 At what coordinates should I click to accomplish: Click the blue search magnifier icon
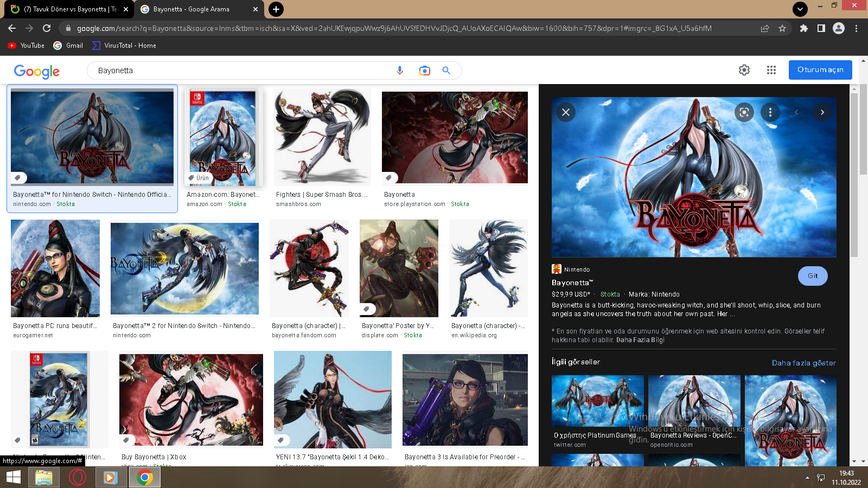(x=446, y=70)
